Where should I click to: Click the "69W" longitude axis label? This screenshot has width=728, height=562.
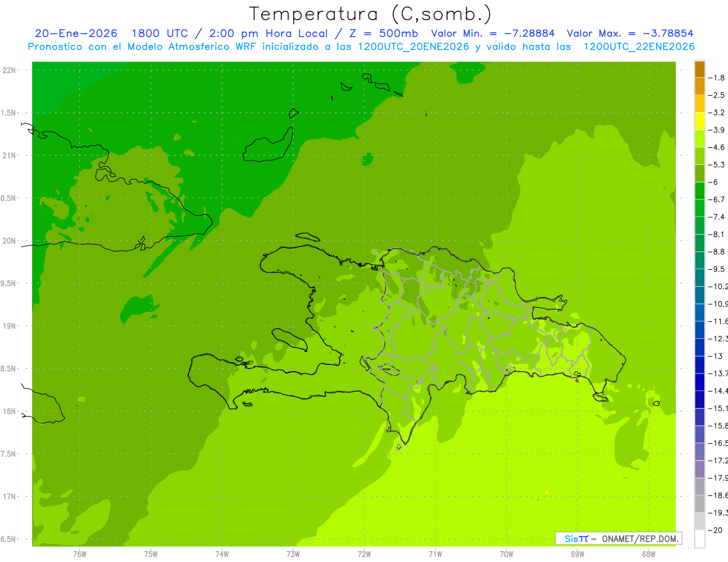(x=578, y=554)
